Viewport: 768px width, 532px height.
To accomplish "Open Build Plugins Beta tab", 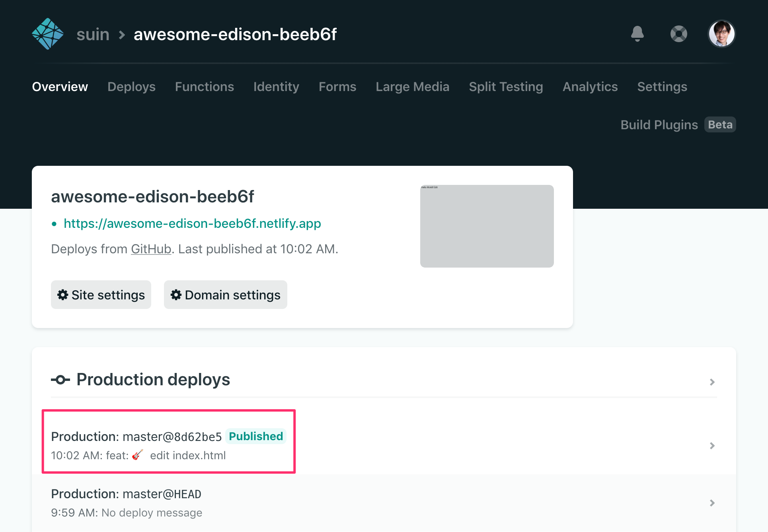I will [x=678, y=125].
